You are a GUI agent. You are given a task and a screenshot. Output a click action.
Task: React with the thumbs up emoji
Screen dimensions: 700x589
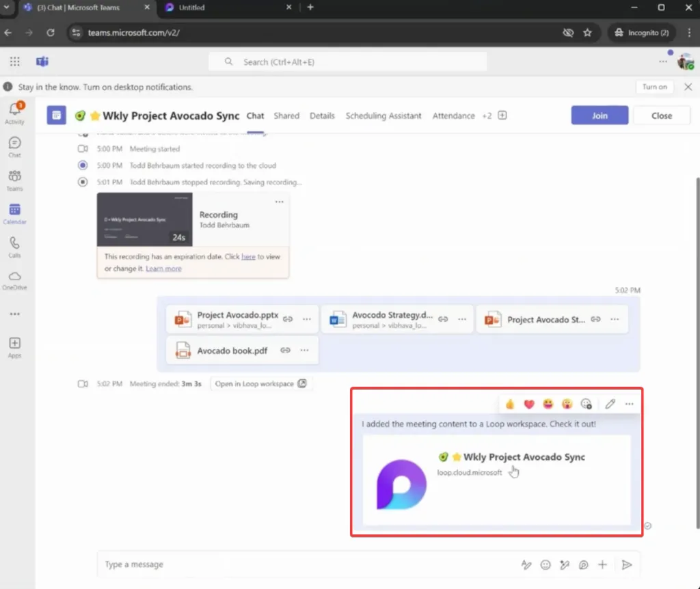click(x=509, y=404)
